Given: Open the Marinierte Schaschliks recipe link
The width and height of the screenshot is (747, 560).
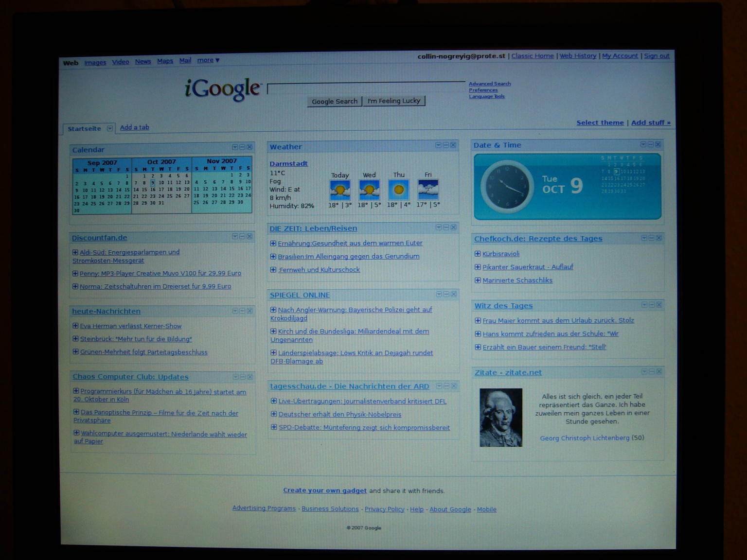Looking at the screenshot, I should click(x=517, y=280).
